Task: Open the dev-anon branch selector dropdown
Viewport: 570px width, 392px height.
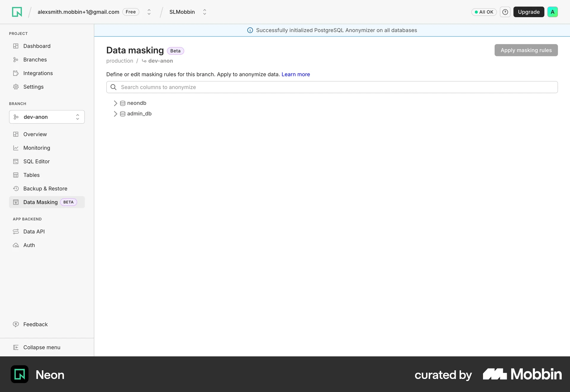Action: click(x=47, y=117)
